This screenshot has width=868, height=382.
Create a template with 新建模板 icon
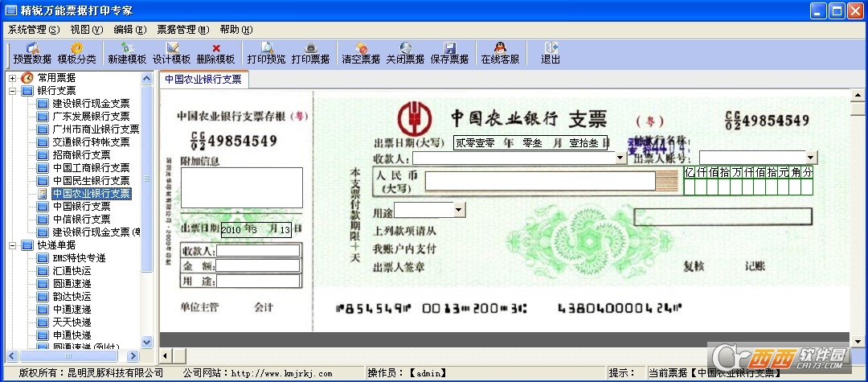[x=127, y=54]
